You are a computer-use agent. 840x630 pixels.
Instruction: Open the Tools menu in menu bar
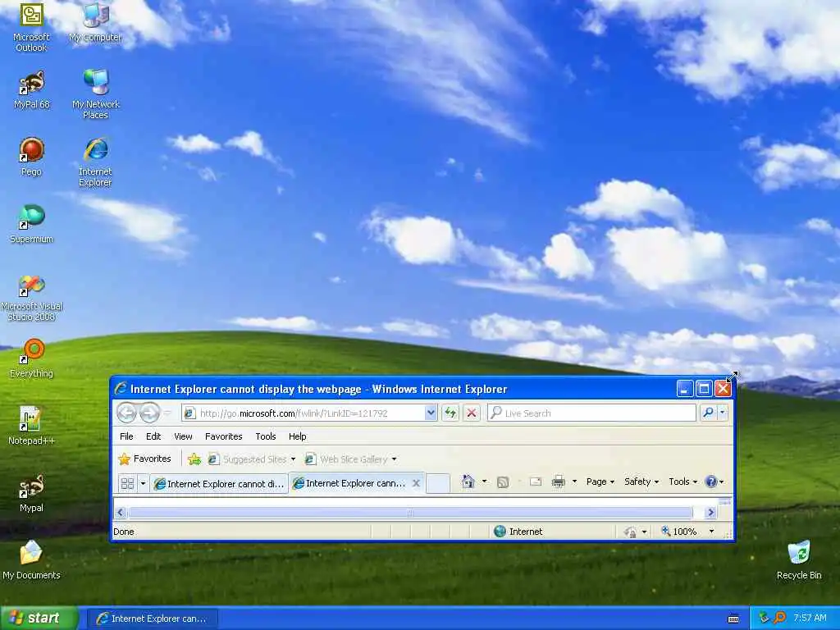265,436
